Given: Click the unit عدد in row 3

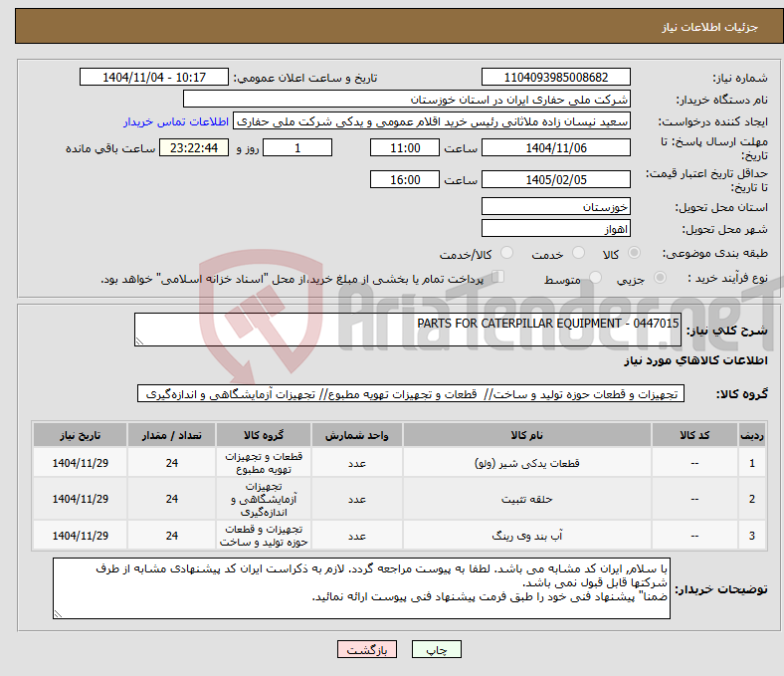Looking at the screenshot, I should [357, 536].
